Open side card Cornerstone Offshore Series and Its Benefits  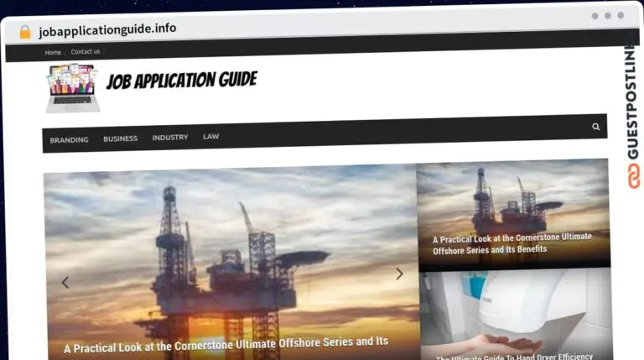click(512, 243)
